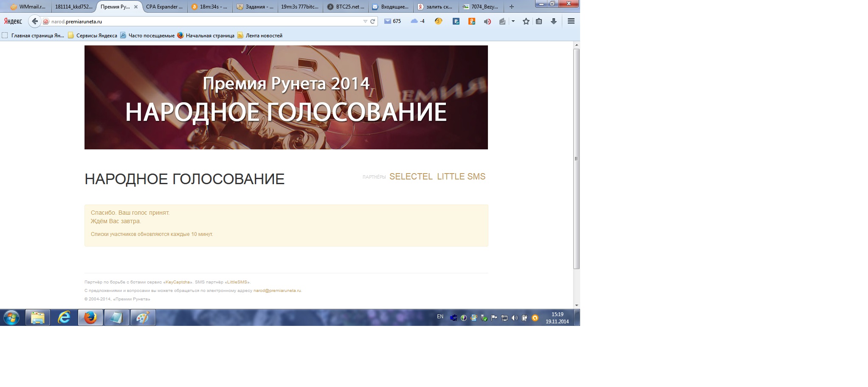Open the Windows Start menu
Viewport: 868px width, 387px height.
pos(11,317)
